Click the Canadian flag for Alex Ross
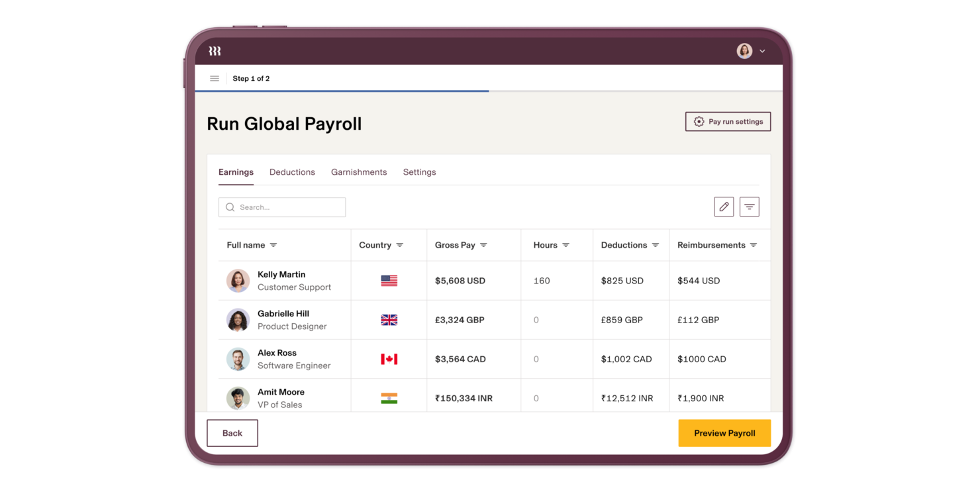 [x=389, y=358]
